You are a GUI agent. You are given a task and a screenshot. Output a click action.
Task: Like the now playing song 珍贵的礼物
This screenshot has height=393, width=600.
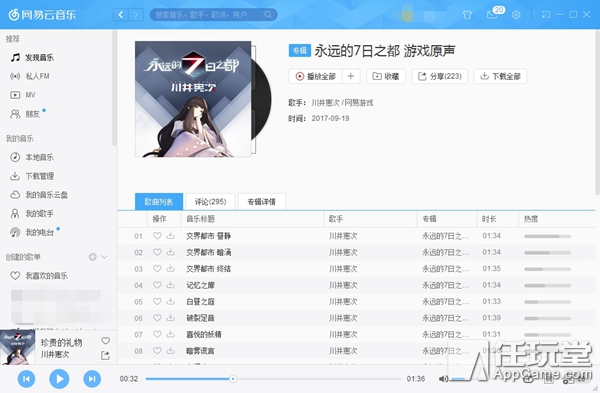[106, 341]
